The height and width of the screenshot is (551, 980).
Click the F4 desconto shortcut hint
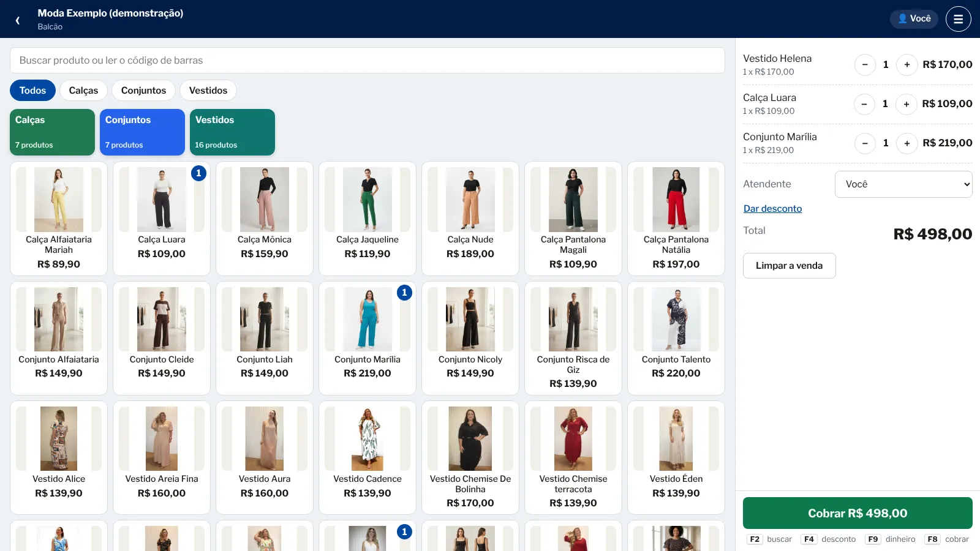[x=828, y=539]
